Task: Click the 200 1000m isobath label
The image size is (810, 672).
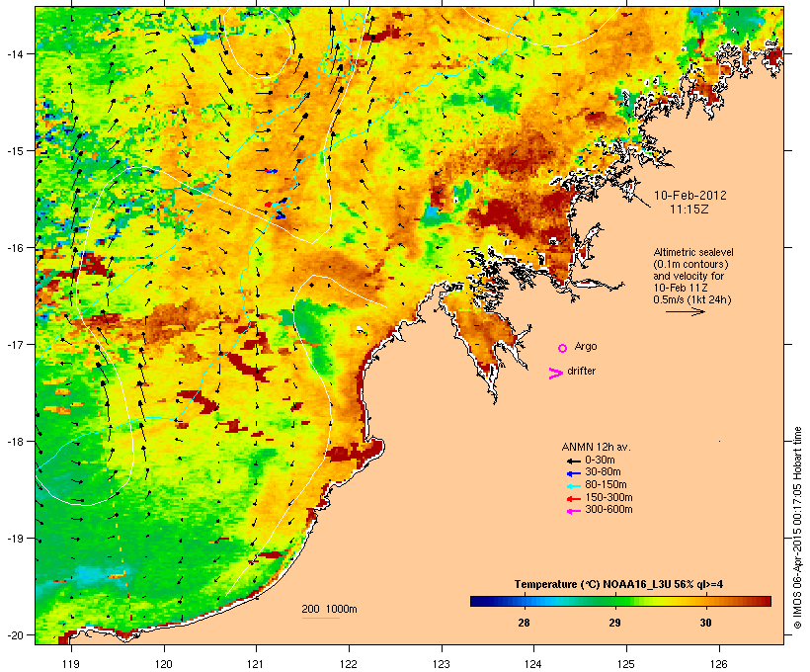Action: 329,609
